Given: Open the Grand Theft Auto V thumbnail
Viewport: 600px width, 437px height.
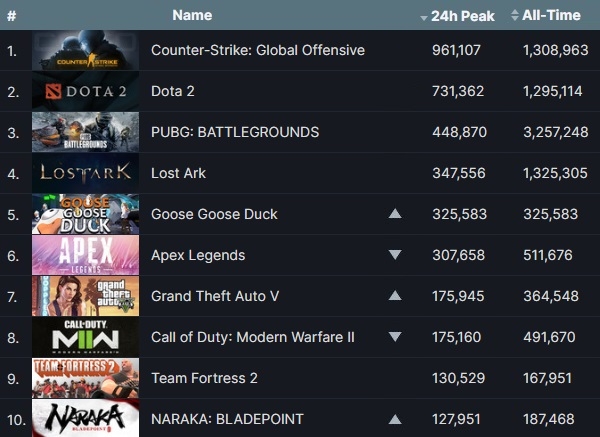Looking at the screenshot, I should 85,296.
